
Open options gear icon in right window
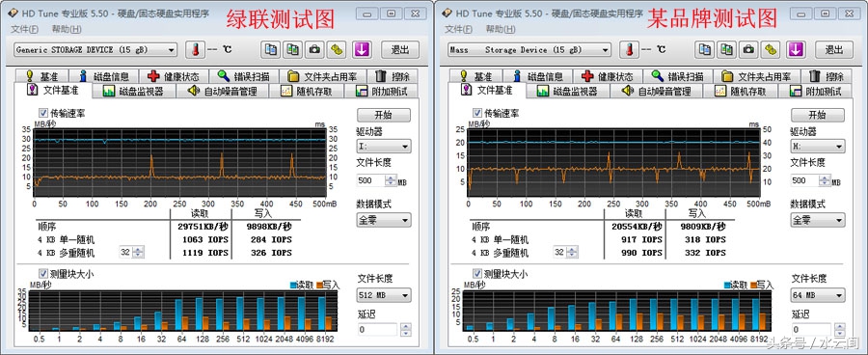coord(770,50)
